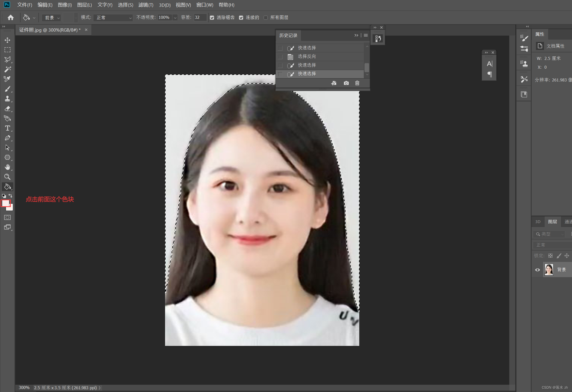
Task: Click the foreground color swatch
Action: [x=5, y=203]
